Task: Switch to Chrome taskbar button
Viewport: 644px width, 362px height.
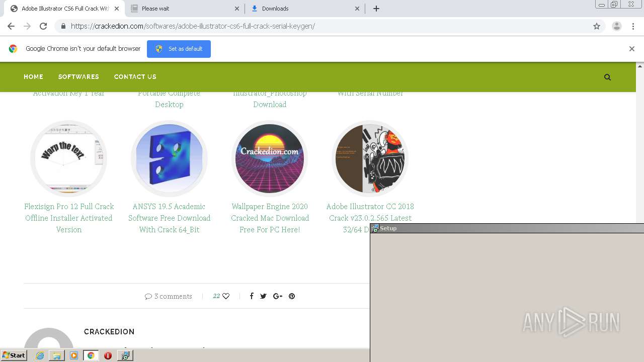Action: tap(91, 355)
